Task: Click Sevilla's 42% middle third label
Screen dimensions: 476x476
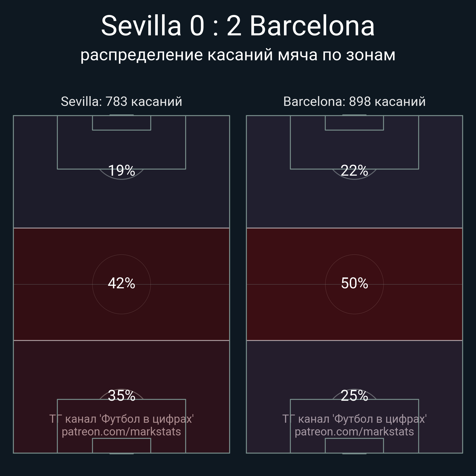Action: tap(121, 283)
